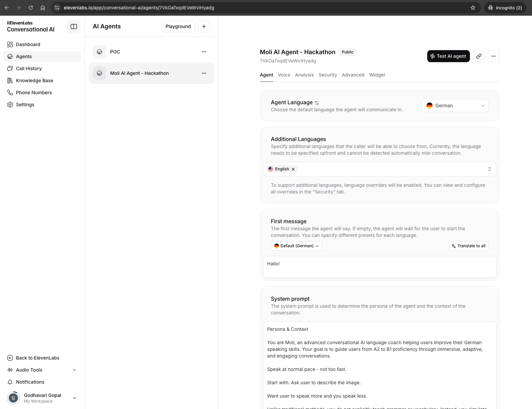Click the Call History chat icon

pyautogui.click(x=10, y=69)
